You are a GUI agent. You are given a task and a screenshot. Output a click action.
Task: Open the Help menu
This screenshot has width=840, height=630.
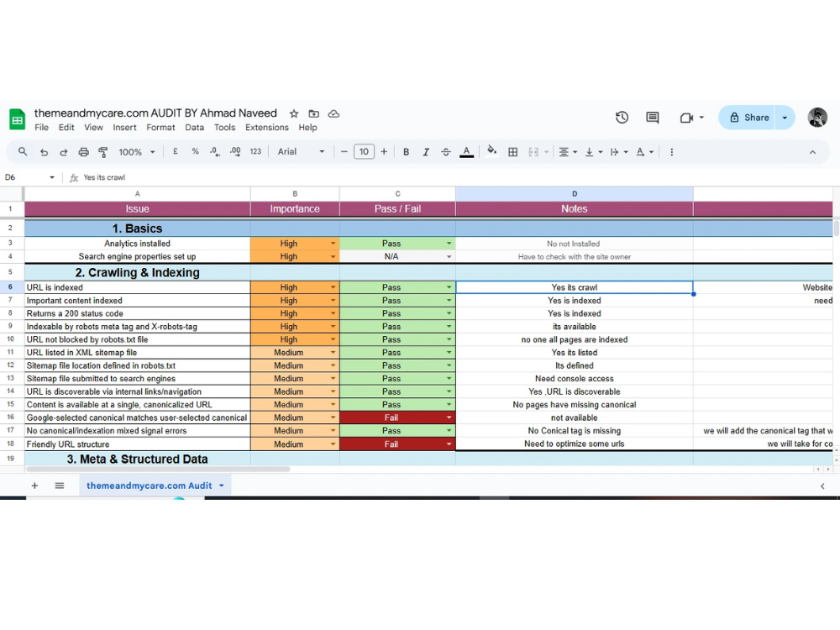(307, 128)
